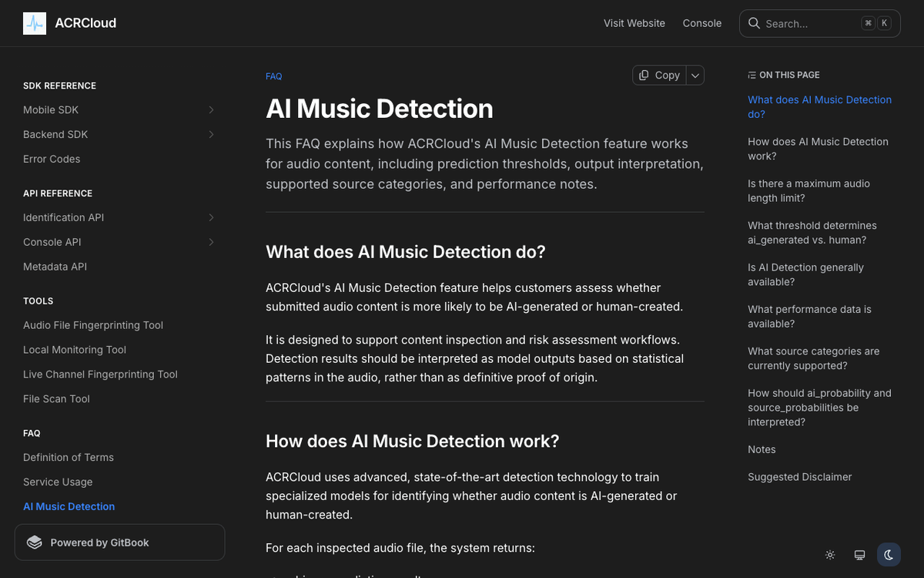Click the TOOLS sidebar heading
Image resolution: width=924 pixels, height=578 pixels.
click(x=38, y=301)
